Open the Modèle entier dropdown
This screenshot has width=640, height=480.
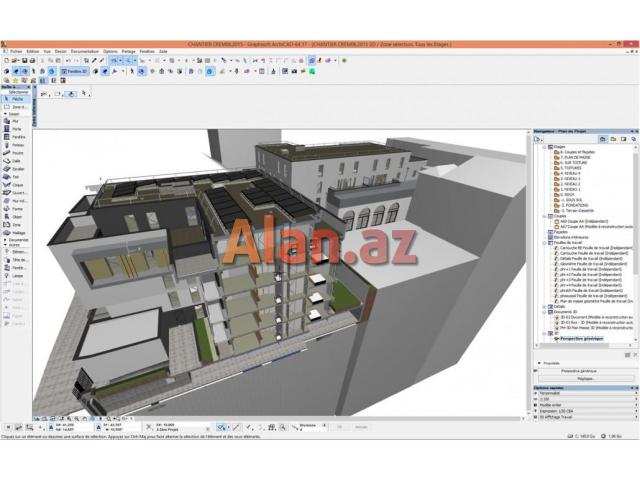point(586,405)
